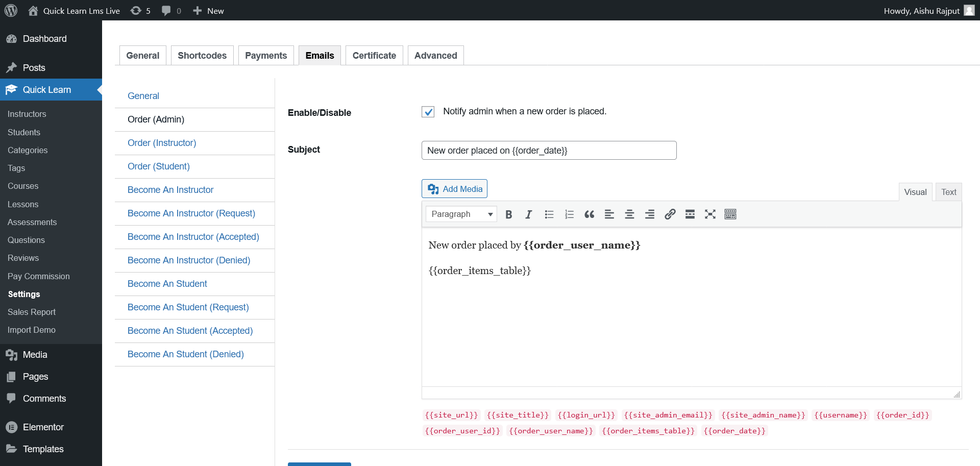Image resolution: width=980 pixels, height=466 pixels.
Task: Open the Paragraph format dropdown
Action: (461, 214)
